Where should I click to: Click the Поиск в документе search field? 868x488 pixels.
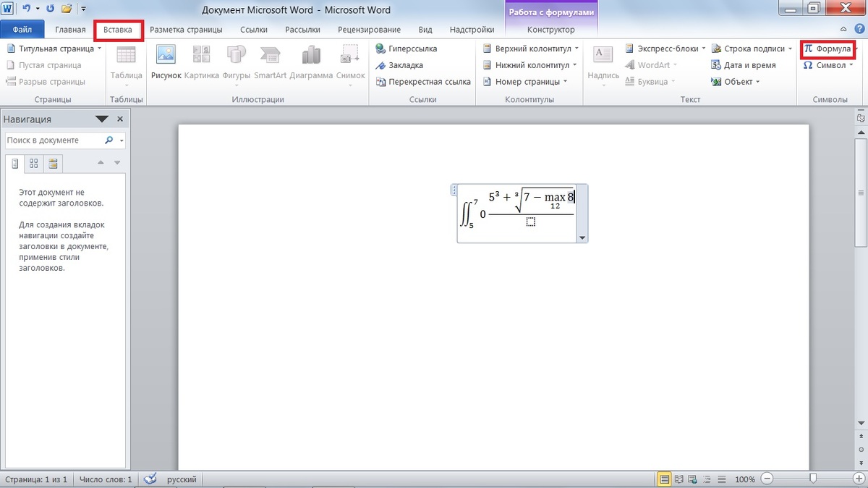click(54, 140)
